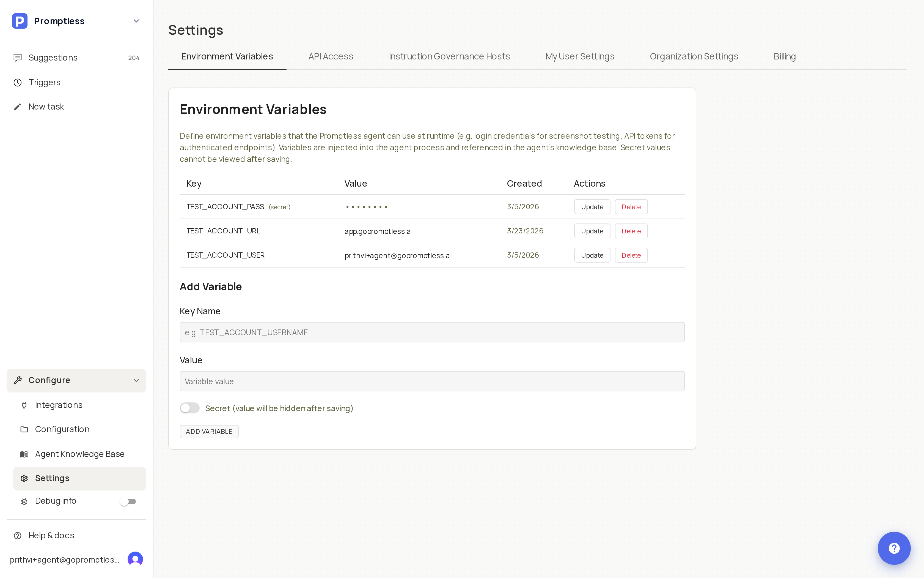
Task: Switch to Organization Settings tab
Action: 694,57
